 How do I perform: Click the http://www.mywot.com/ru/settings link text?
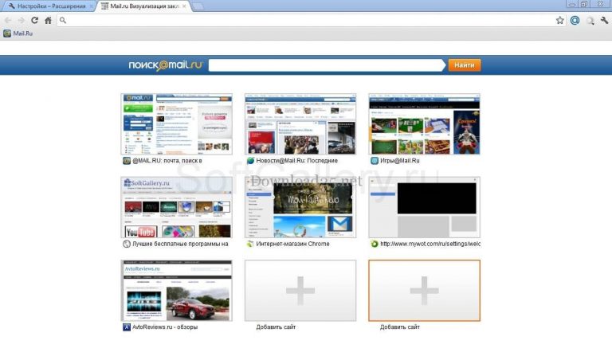pyautogui.click(x=430, y=244)
